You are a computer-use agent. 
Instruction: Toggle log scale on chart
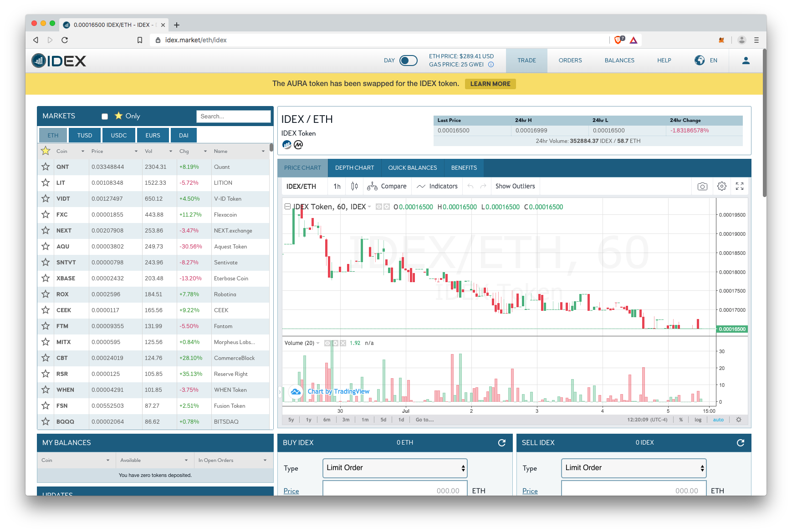pyautogui.click(x=698, y=420)
